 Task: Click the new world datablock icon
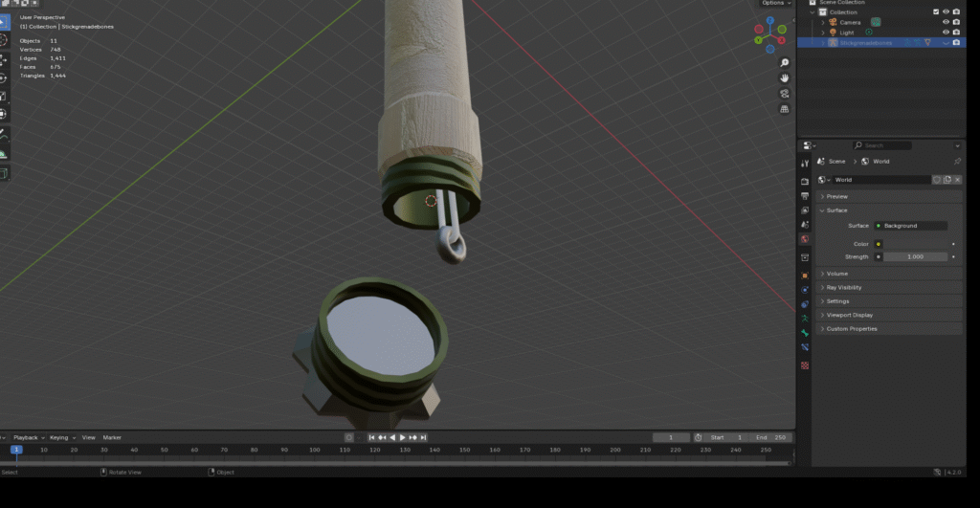click(x=947, y=180)
